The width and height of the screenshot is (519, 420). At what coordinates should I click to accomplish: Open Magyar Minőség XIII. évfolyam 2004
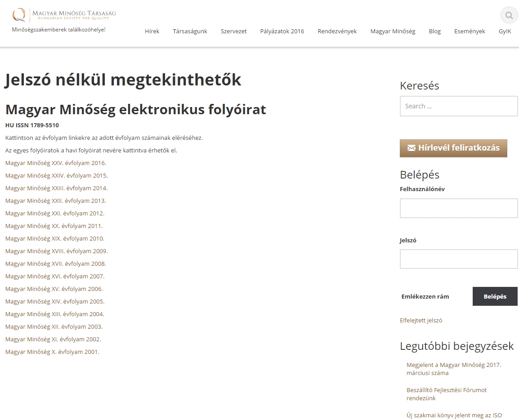click(x=55, y=314)
